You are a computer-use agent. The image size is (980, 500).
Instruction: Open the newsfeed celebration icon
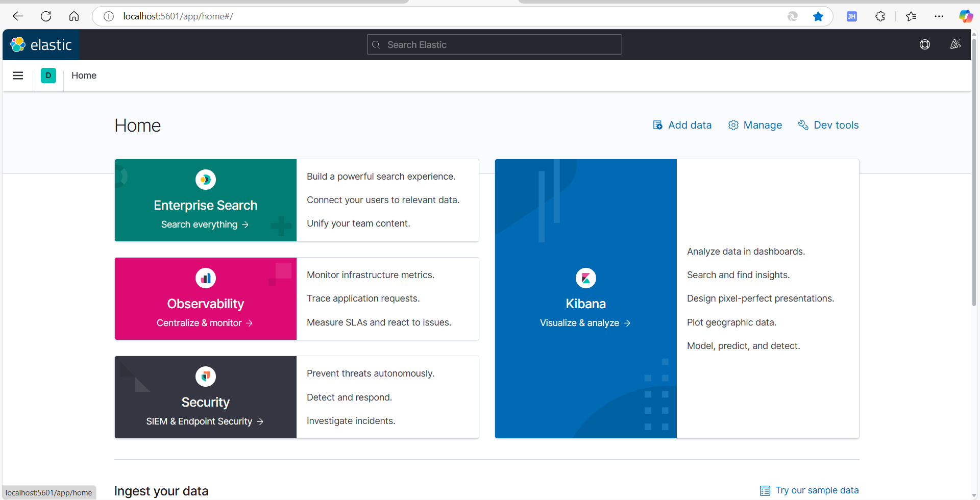click(955, 45)
